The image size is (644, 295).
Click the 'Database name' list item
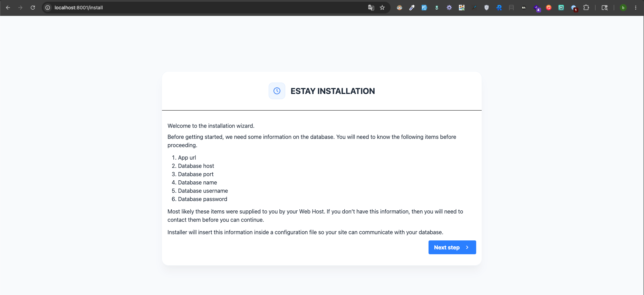tap(197, 182)
